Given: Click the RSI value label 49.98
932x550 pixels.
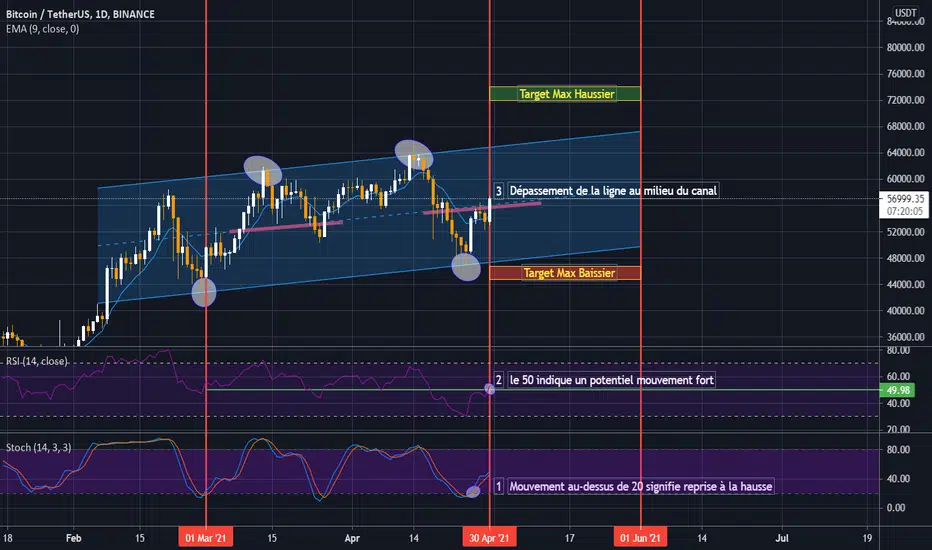Looking at the screenshot, I should pos(898,390).
